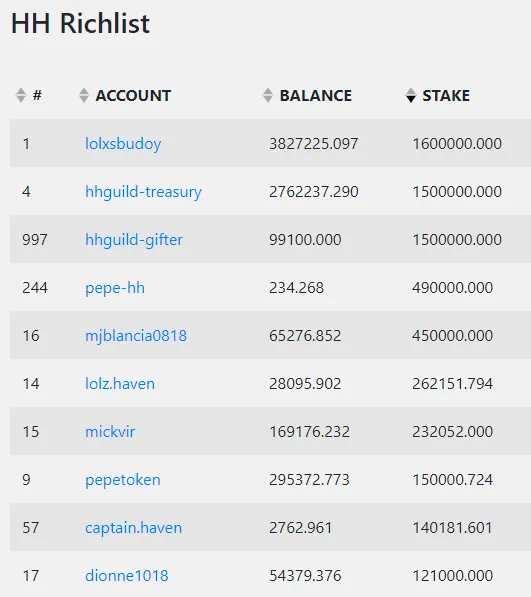
Task: Click the sort arrows beside STAKE header
Action: (411, 95)
